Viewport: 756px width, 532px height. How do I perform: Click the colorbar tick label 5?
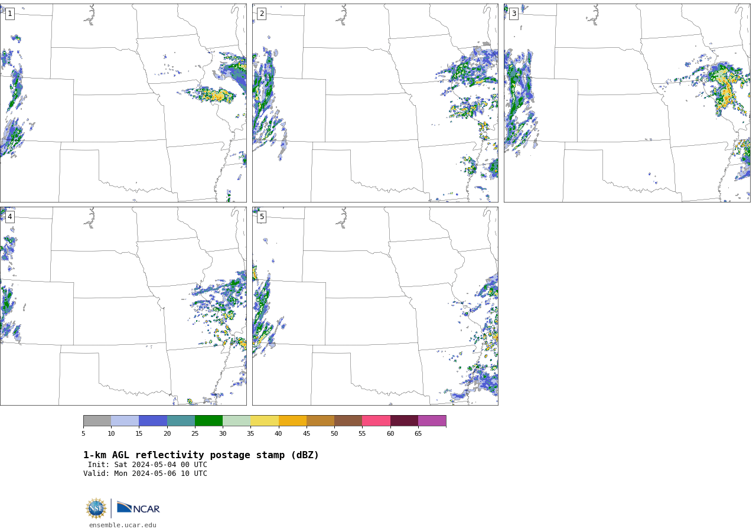tap(83, 434)
